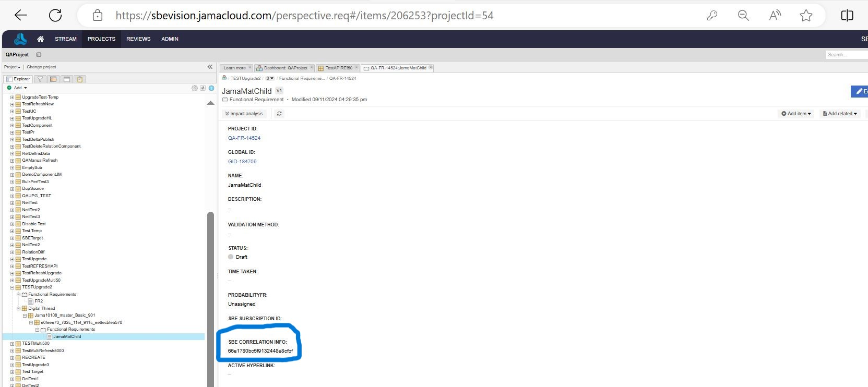Click the project layout icon beside QAProject
Image resolution: width=868 pixels, height=387 pixels.
coord(39,55)
